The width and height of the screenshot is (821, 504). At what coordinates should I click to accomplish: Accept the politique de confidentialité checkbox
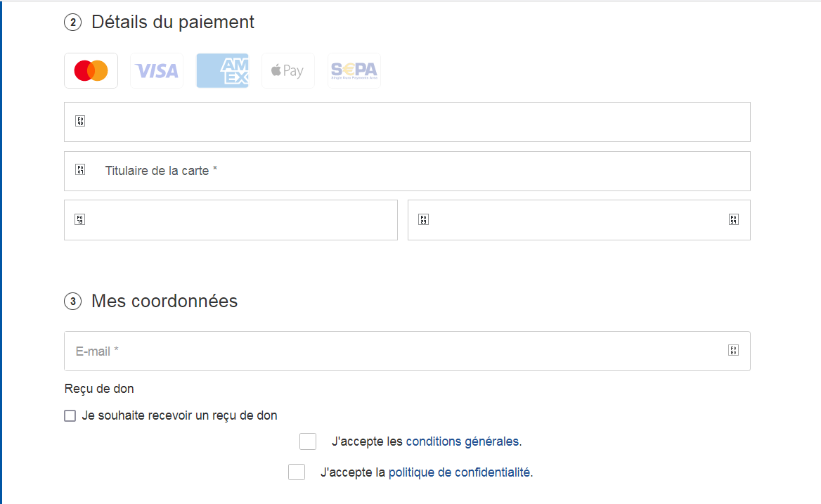coord(297,472)
